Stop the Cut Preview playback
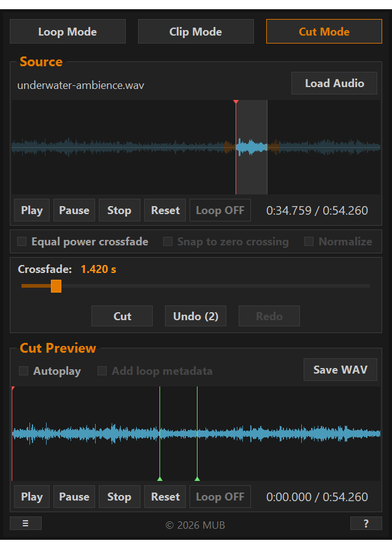Image resolution: width=392 pixels, height=549 pixels. (120, 496)
